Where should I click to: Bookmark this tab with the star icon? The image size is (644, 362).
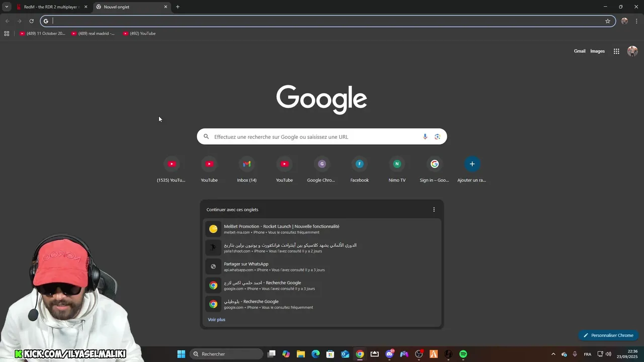click(608, 21)
